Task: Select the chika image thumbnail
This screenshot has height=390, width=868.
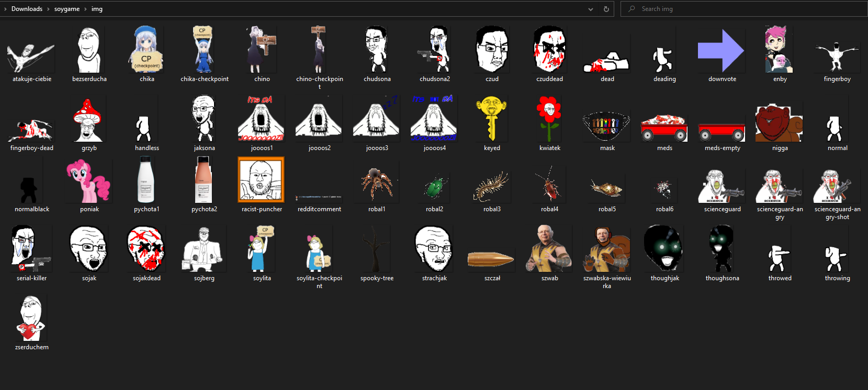Action: point(146,49)
